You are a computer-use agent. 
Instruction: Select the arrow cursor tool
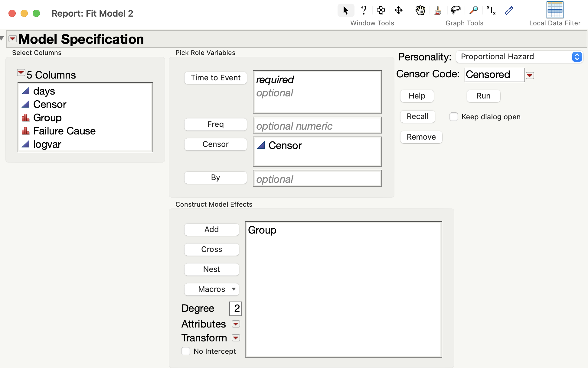coord(346,11)
